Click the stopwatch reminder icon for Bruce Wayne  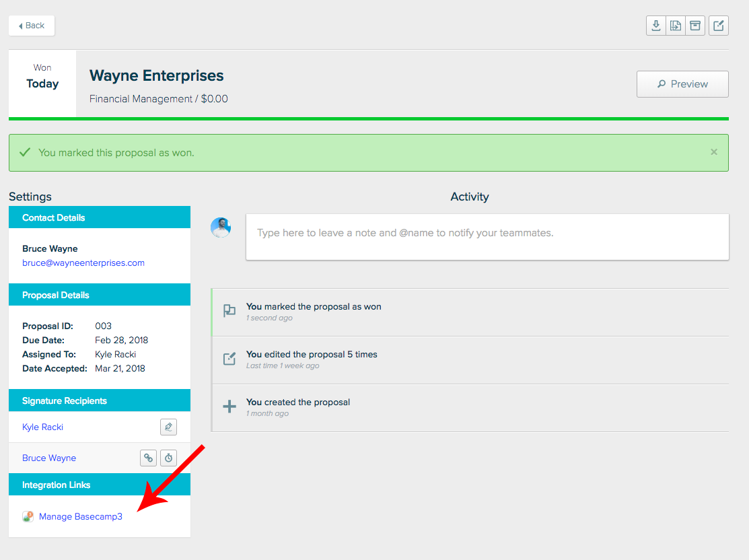coord(169,458)
